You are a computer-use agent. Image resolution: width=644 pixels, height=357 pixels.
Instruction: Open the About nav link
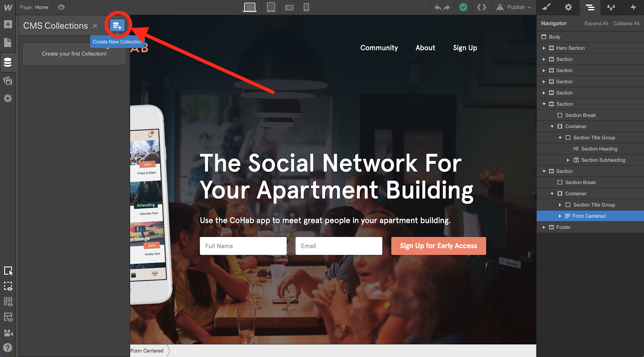tap(425, 48)
